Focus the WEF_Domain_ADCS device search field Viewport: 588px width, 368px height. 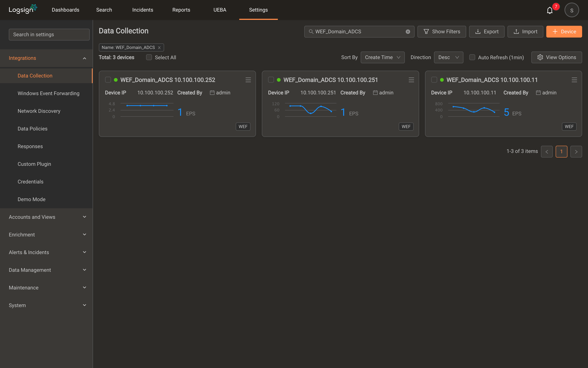359,32
